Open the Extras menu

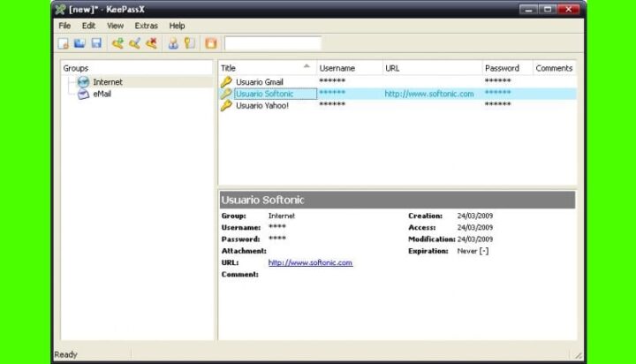point(146,26)
